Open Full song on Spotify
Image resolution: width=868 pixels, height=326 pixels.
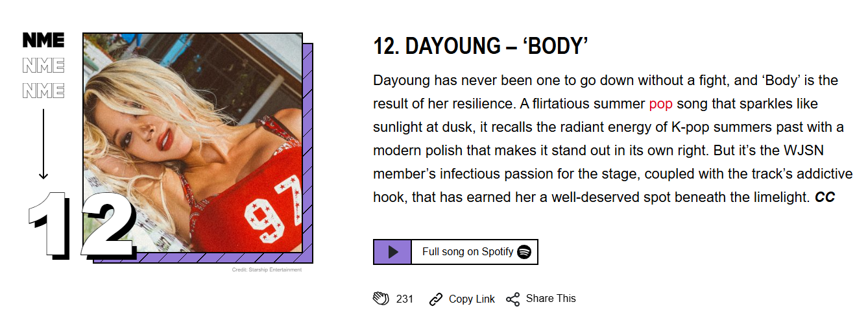pyautogui.click(x=467, y=252)
